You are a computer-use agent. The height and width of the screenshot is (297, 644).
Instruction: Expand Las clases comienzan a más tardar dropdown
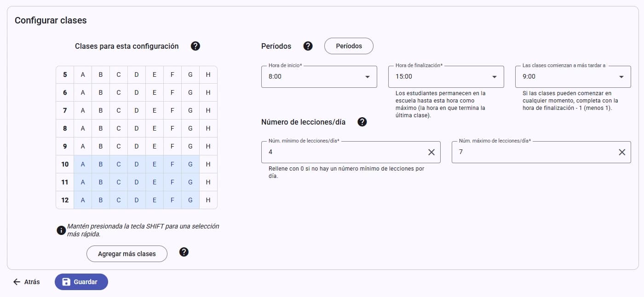(x=621, y=77)
